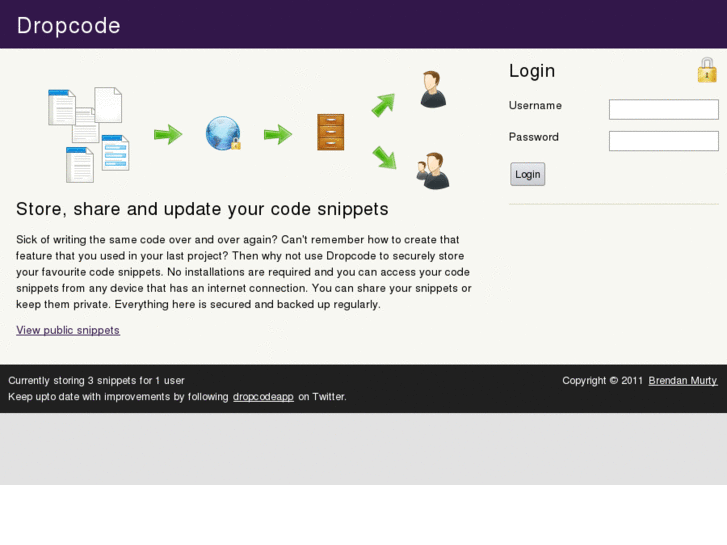This screenshot has height=545, width=727.
Task: Click the 'Username' label
Action: pyautogui.click(x=535, y=105)
